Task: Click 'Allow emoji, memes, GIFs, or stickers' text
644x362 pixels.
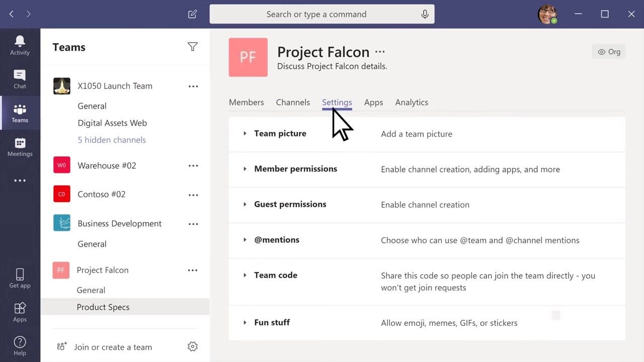Action: point(449,323)
